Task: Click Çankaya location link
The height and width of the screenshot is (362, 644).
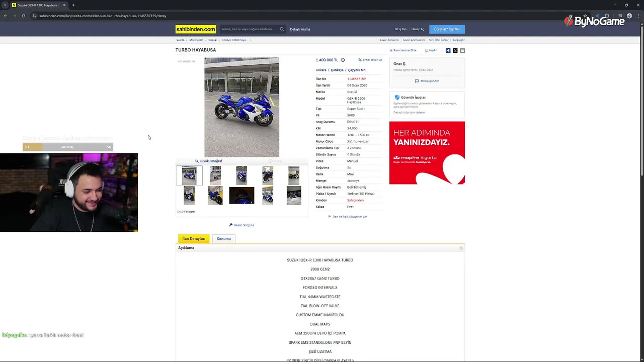Action: click(x=337, y=70)
